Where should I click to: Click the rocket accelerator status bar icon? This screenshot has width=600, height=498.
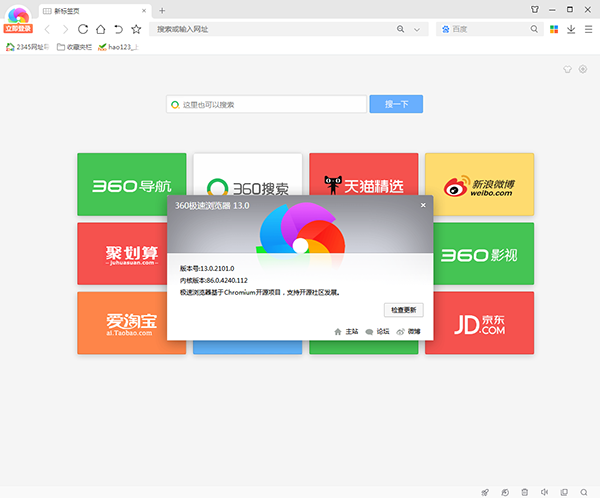coord(485,492)
